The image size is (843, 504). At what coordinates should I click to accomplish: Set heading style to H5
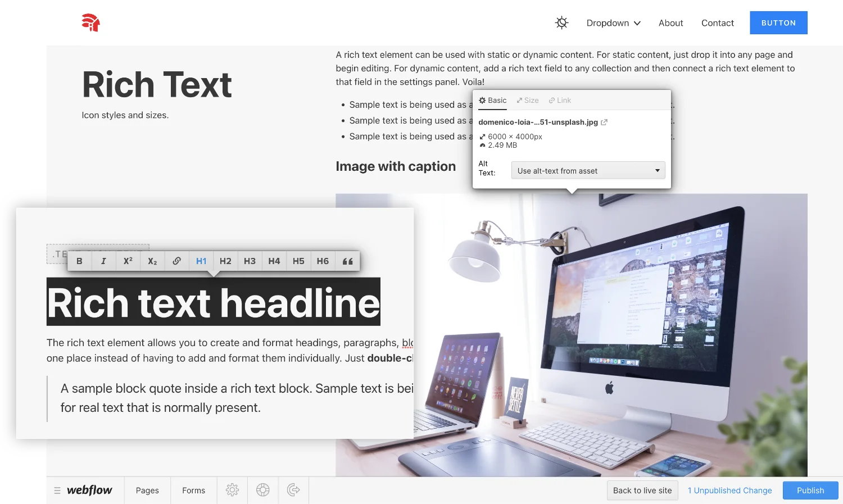(298, 261)
